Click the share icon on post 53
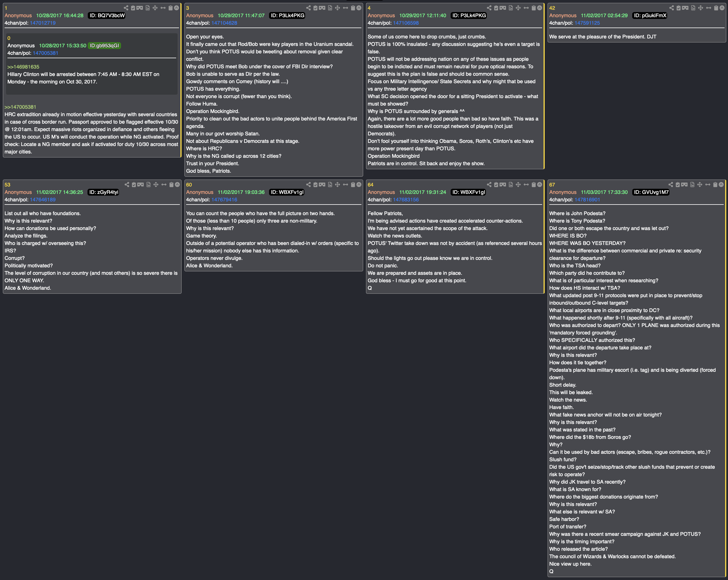728x580 pixels. click(126, 185)
